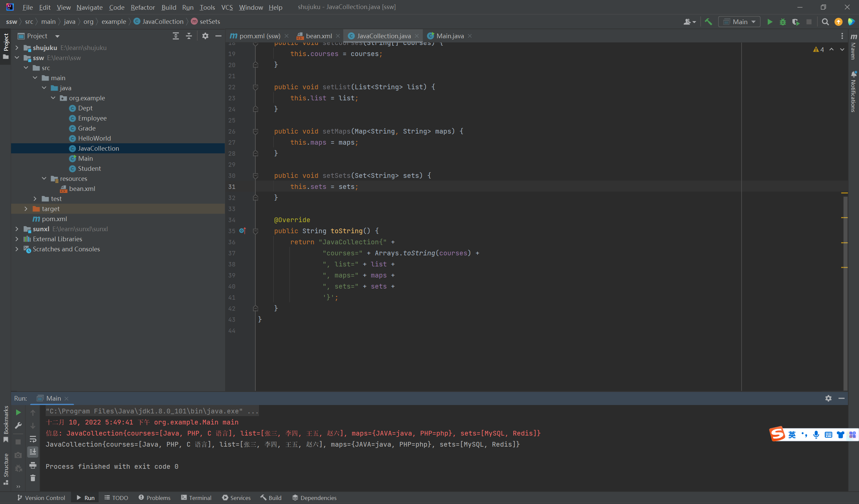This screenshot has width=859, height=504.
Task: Click the Debug bug icon
Action: point(782,22)
